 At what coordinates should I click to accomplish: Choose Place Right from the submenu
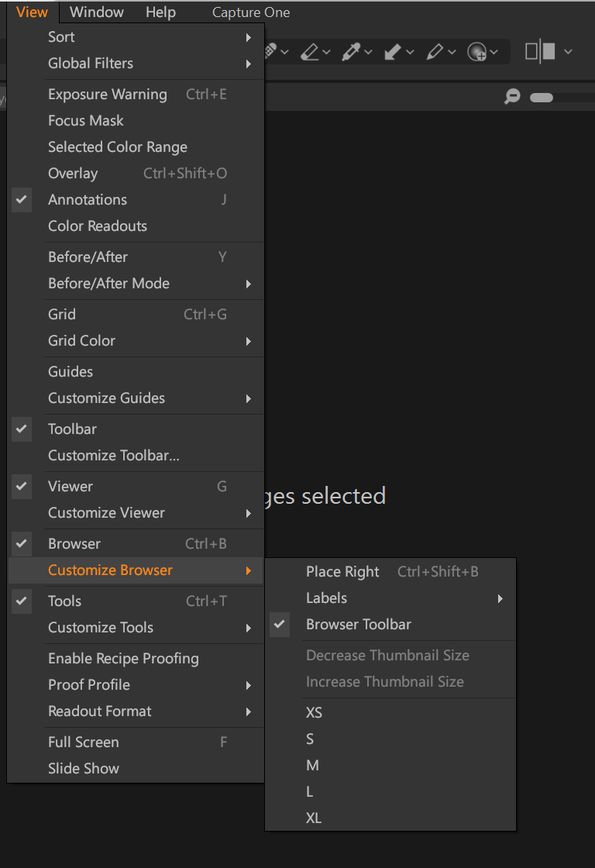(342, 571)
